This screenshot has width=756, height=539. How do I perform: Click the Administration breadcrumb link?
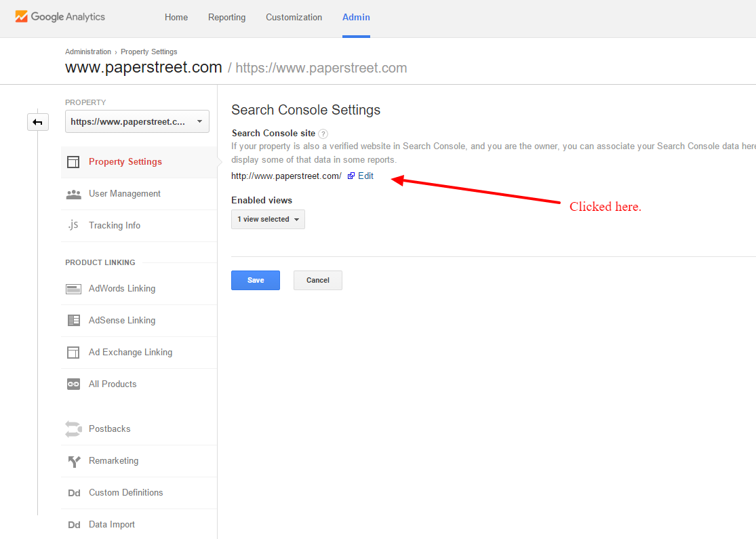pyautogui.click(x=87, y=52)
